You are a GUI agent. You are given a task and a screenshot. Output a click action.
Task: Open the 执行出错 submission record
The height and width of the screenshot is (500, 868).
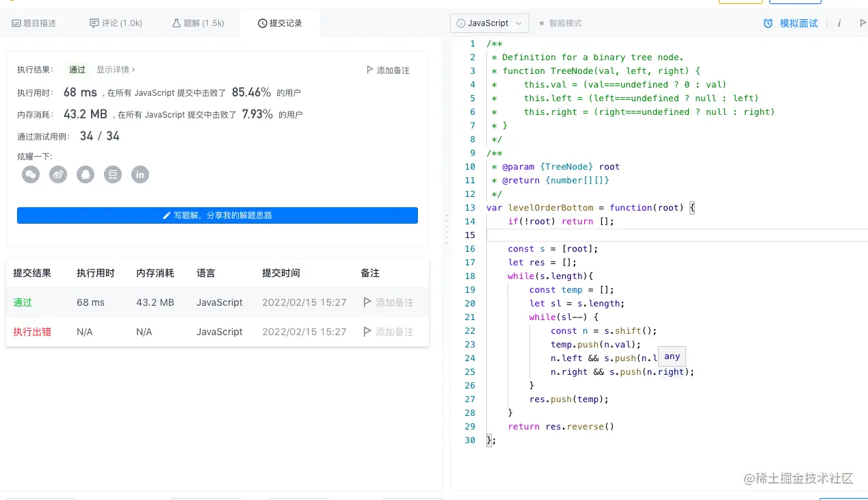coord(32,332)
